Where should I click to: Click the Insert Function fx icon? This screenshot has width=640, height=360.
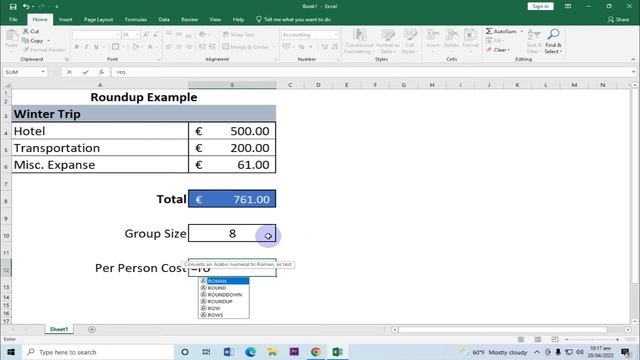(101, 72)
